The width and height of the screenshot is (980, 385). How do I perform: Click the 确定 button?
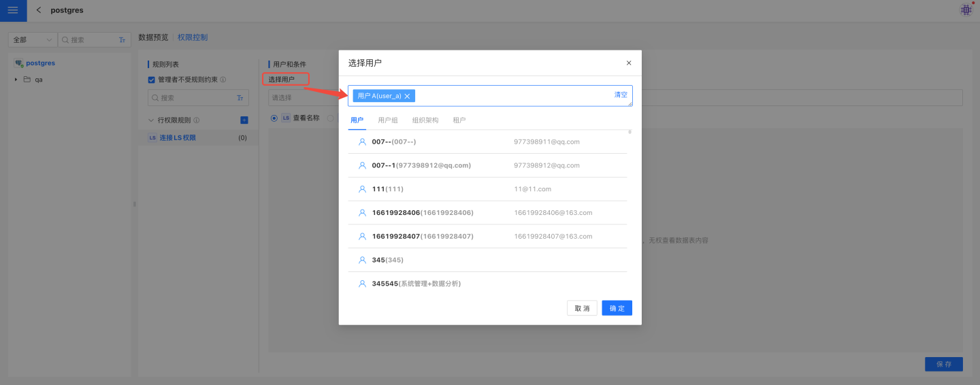pyautogui.click(x=617, y=308)
